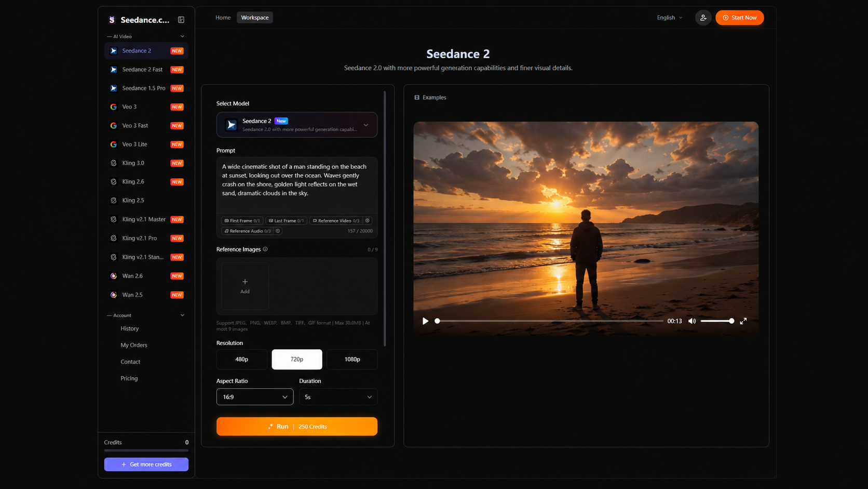Click the Reference Images info icon
This screenshot has height=489, width=868.
click(265, 249)
